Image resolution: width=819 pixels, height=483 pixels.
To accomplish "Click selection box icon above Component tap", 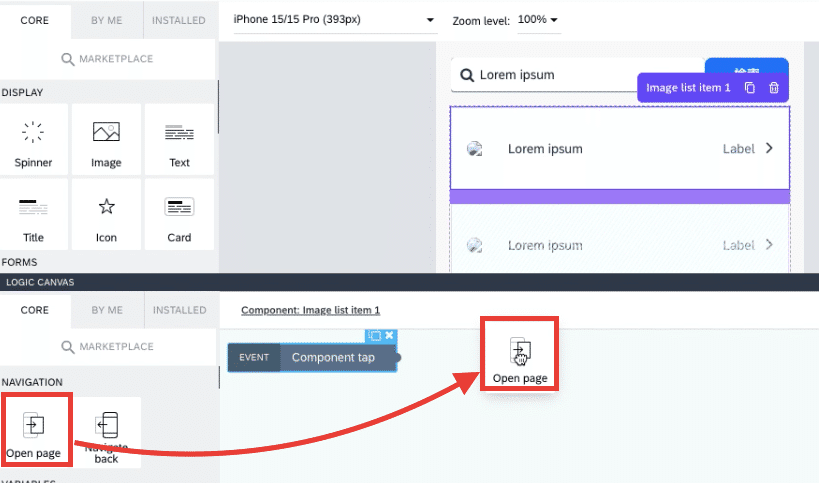I will click(x=375, y=335).
